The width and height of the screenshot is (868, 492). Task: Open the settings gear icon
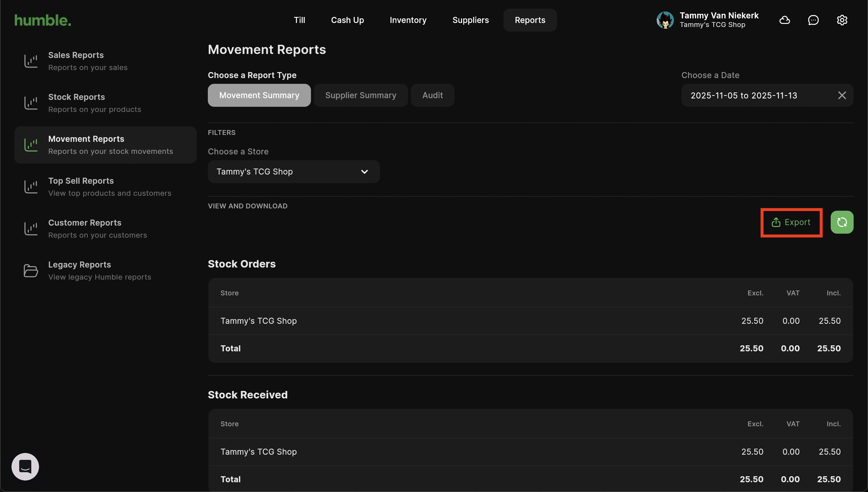(842, 20)
